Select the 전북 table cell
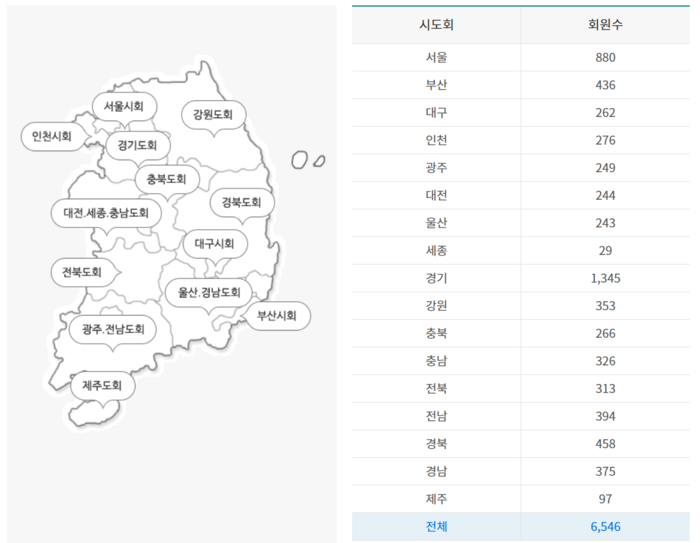Screen dimensions: 700x543 [436, 388]
